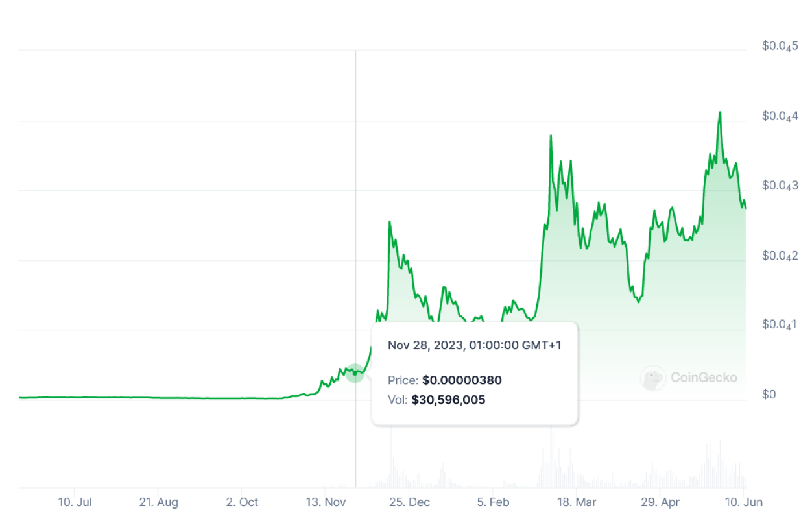The height and width of the screenshot is (523, 812).
Task: Click the vertical crosshair line above the marker
Action: pyautogui.click(x=355, y=195)
